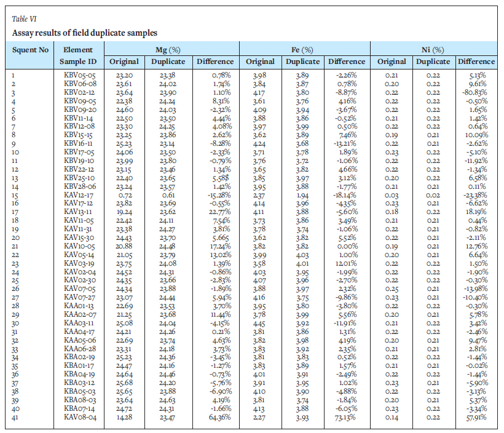Select the 'Element' header cell

[78, 49]
